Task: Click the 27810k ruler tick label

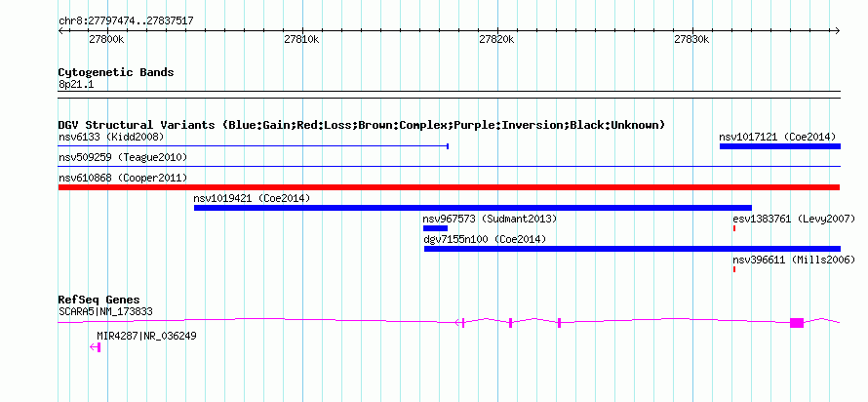Action: pyautogui.click(x=301, y=40)
